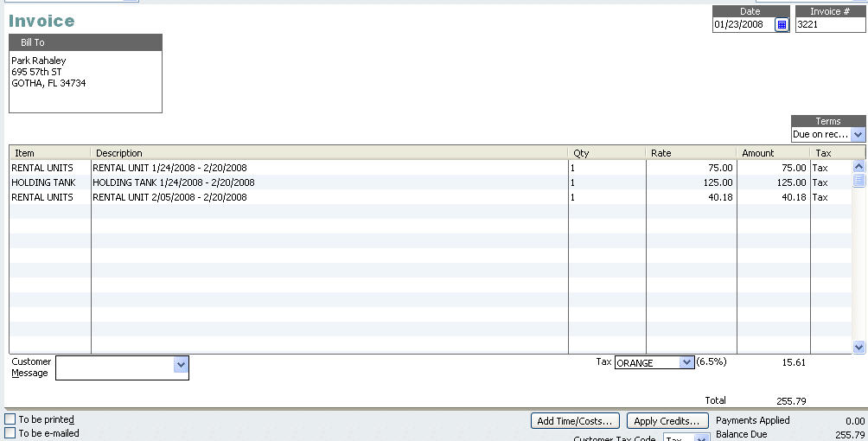The width and height of the screenshot is (868, 441).
Task: Open the Customer Message dropdown
Action: pos(181,366)
